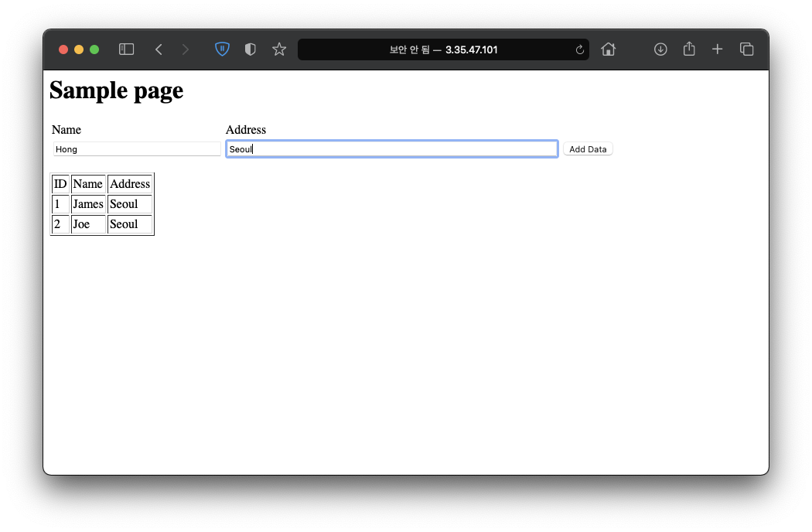Minimize the window with yellow button
The image size is (812, 532).
pos(79,49)
